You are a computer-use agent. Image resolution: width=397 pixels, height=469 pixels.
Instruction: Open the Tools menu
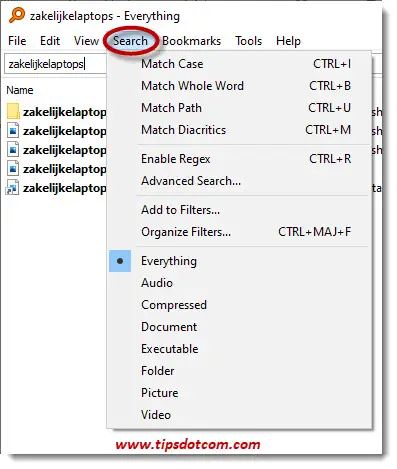249,41
